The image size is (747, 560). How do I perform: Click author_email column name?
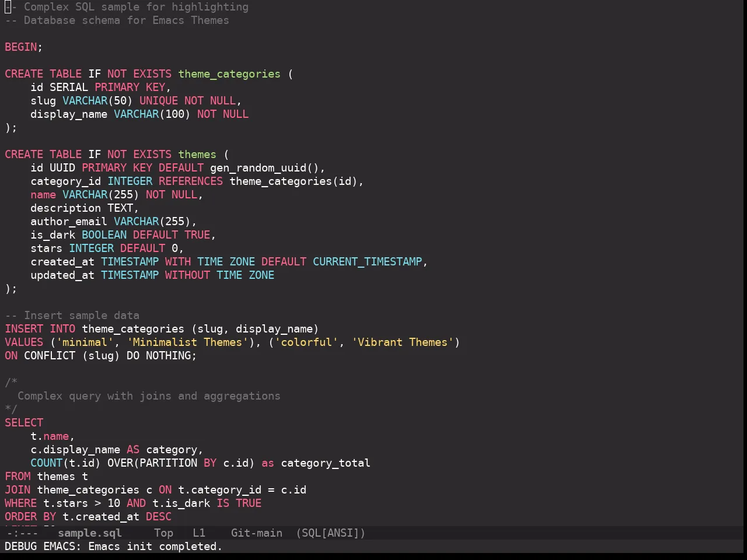click(69, 222)
